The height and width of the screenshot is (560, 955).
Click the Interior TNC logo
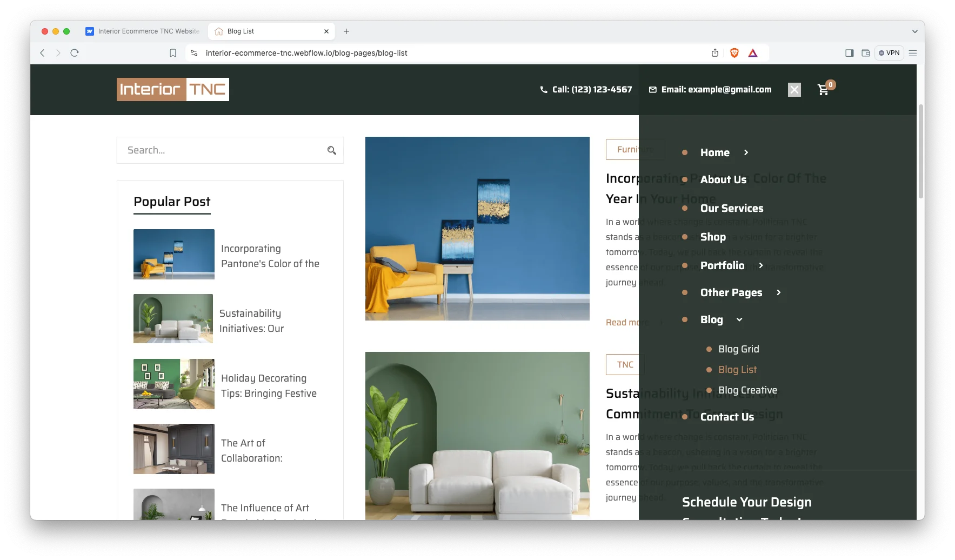173,90
